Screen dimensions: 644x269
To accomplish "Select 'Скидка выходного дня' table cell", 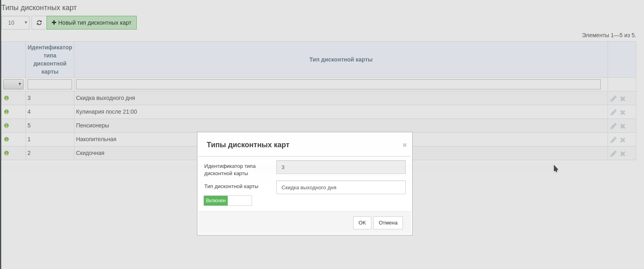I will (x=341, y=98).
